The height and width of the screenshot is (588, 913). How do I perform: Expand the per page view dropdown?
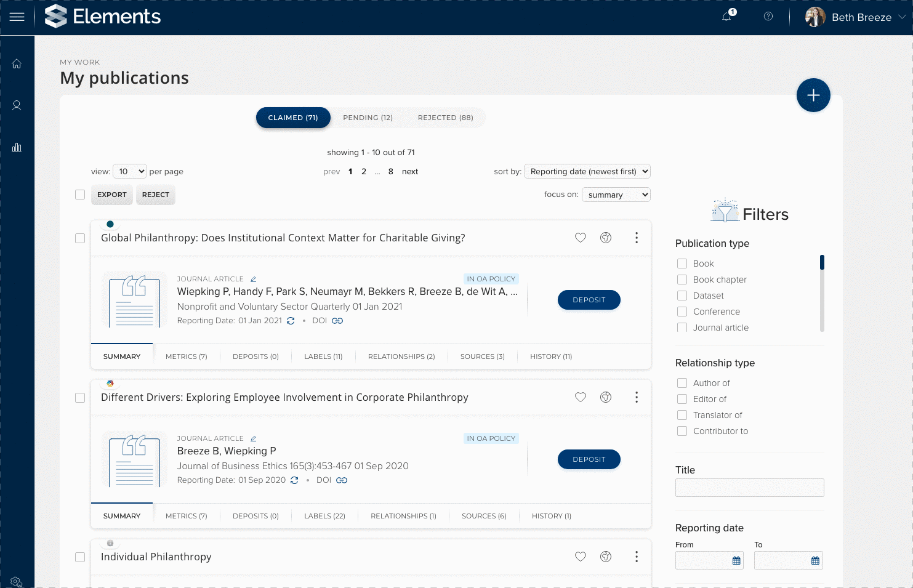[130, 172]
